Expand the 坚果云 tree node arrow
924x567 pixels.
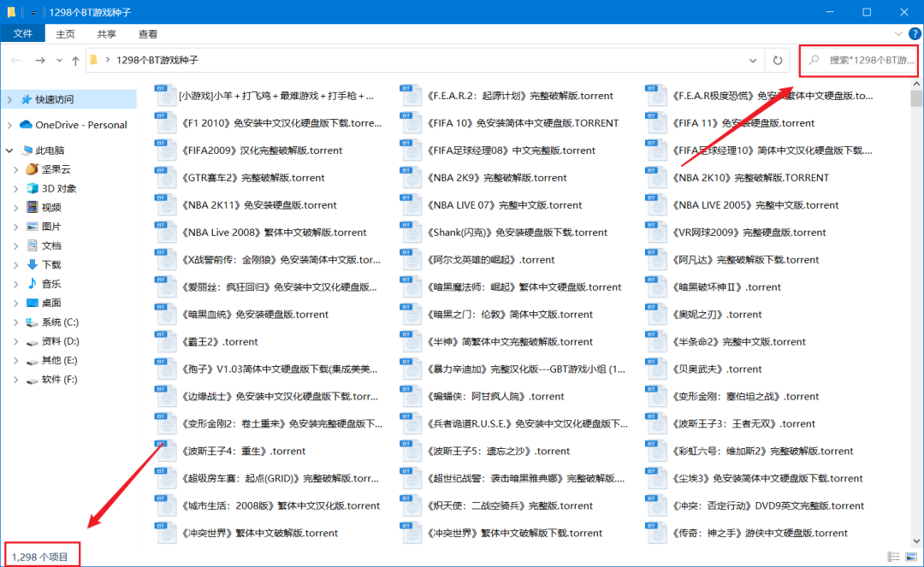tap(16, 169)
